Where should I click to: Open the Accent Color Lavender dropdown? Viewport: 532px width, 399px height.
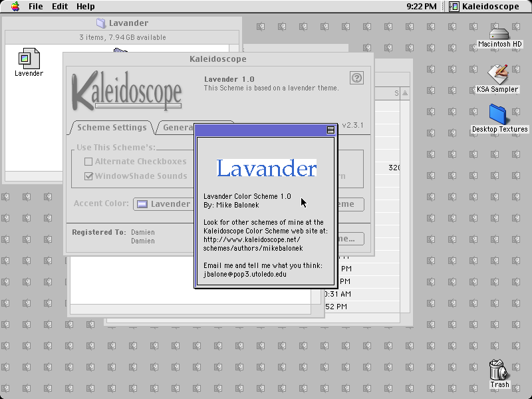point(164,204)
